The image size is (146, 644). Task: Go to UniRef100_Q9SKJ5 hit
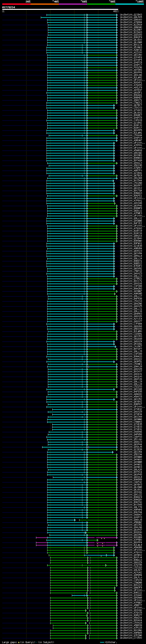click(131, 447)
